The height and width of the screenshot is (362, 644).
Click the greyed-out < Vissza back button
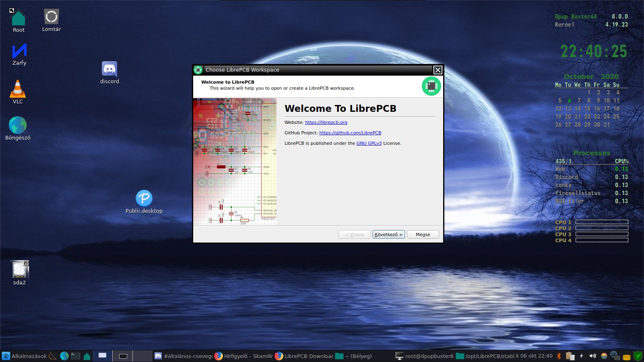(x=355, y=234)
